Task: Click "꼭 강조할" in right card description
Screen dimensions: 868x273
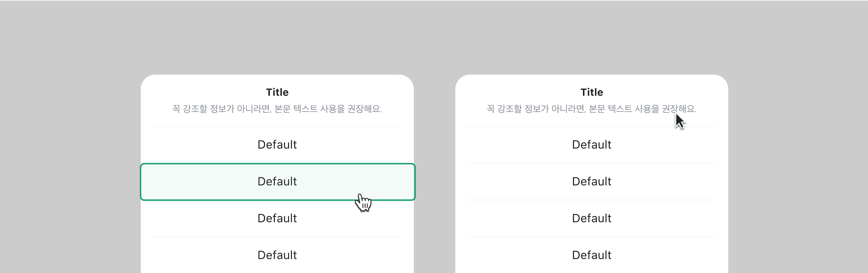Action: (504, 109)
